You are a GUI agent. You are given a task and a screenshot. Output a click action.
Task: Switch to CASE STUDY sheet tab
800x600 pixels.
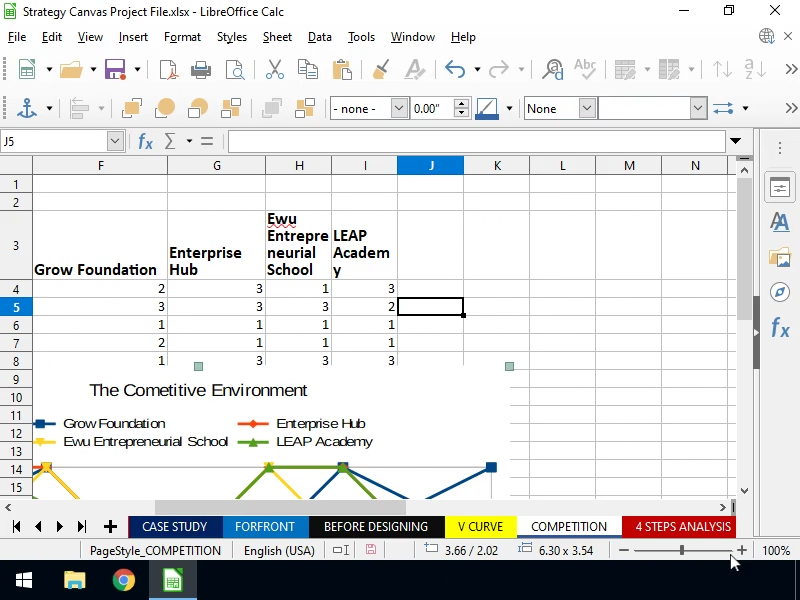(175, 527)
